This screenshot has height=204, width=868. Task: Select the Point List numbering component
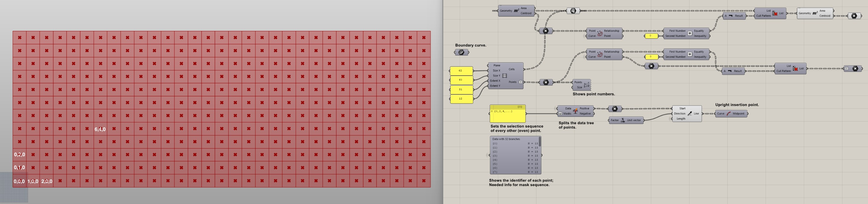(x=582, y=85)
